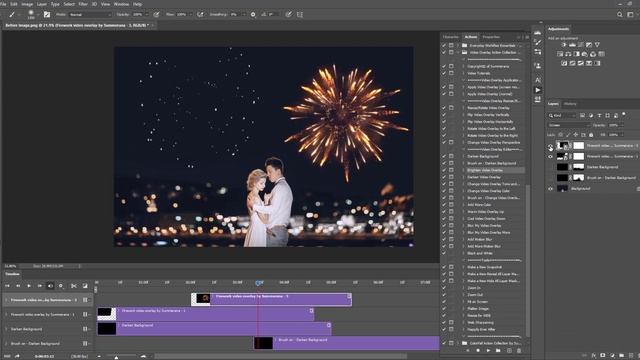The width and height of the screenshot is (640, 360).
Task: Toggle visibility of the Background layer
Action: tap(550, 189)
